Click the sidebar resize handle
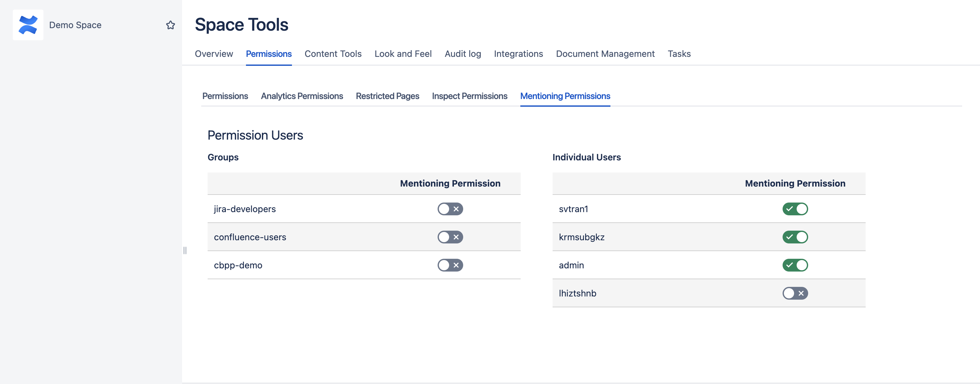 coord(185,250)
